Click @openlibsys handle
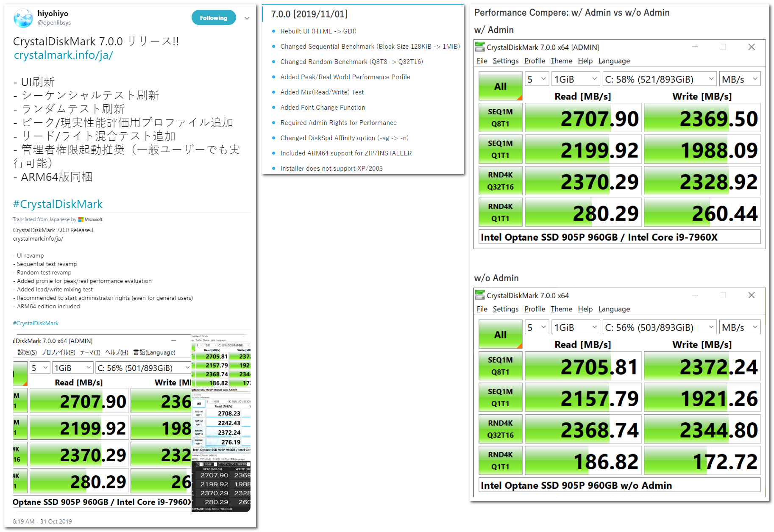This screenshot has height=532, width=774. (x=54, y=23)
